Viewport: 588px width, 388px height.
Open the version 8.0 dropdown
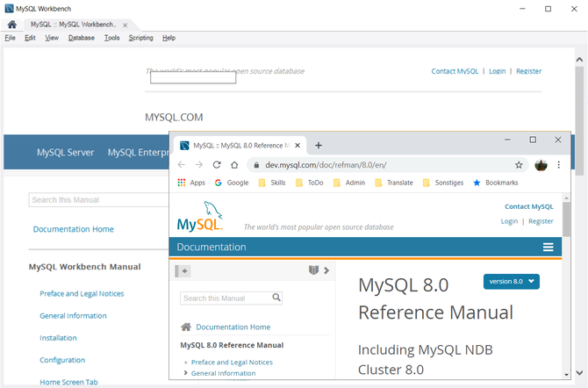point(512,282)
